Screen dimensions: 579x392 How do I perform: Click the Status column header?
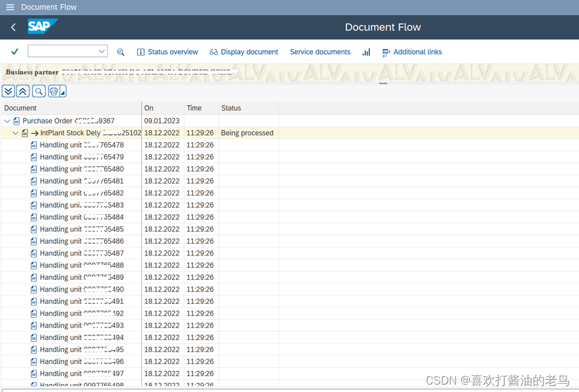pyautogui.click(x=248, y=108)
